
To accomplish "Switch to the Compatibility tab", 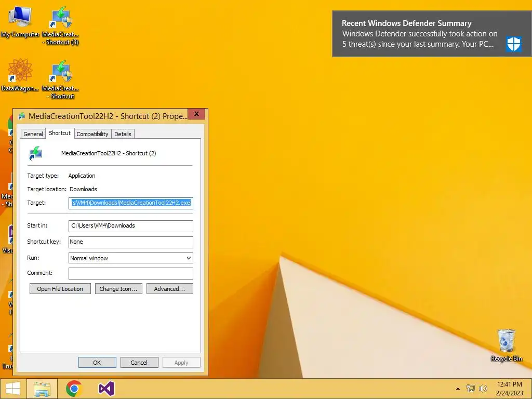I will click(x=92, y=134).
